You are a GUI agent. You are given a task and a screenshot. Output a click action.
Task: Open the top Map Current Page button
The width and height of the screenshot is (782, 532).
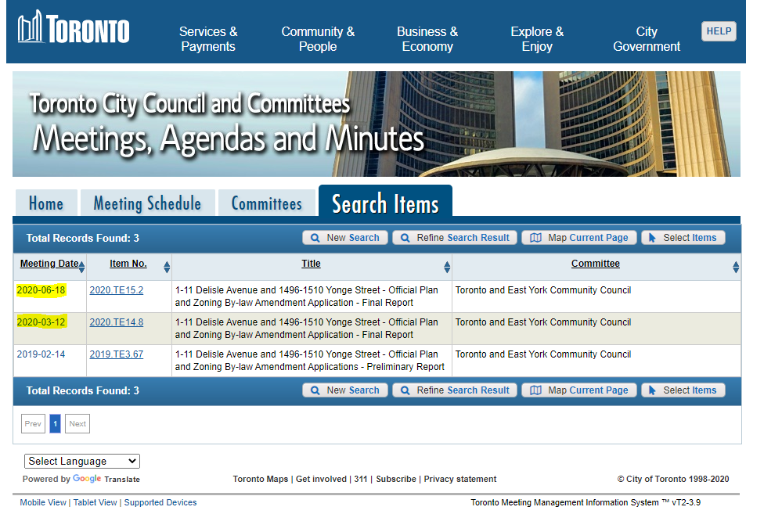point(579,238)
